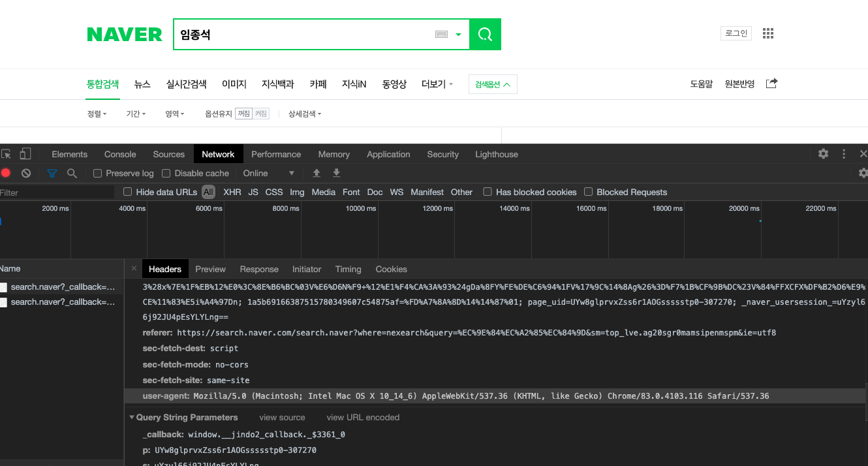Click the share icon next to 원본반영
The height and width of the screenshot is (466, 868).
click(771, 84)
